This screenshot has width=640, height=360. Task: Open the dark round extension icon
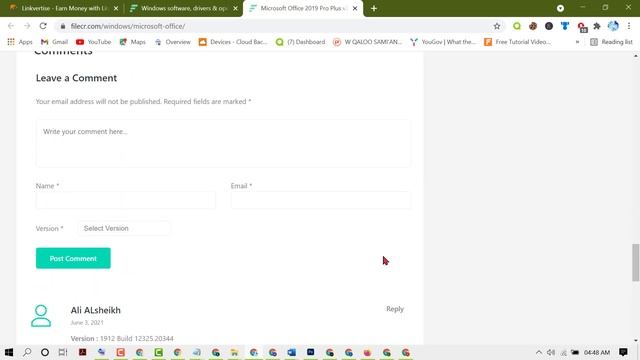click(x=549, y=26)
